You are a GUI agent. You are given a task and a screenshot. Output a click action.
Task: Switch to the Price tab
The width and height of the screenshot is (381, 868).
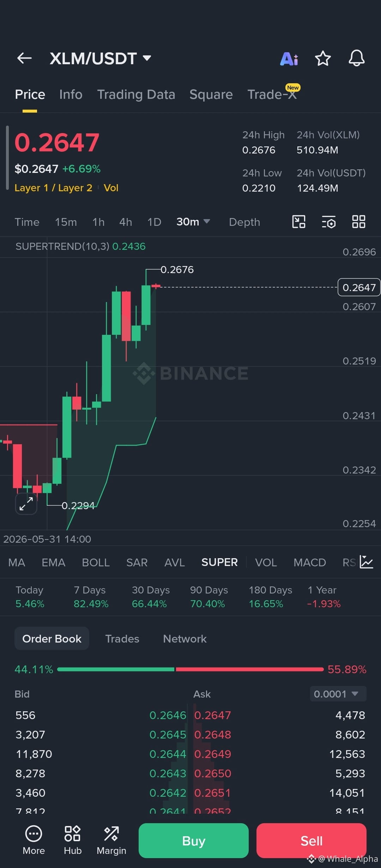(30, 95)
